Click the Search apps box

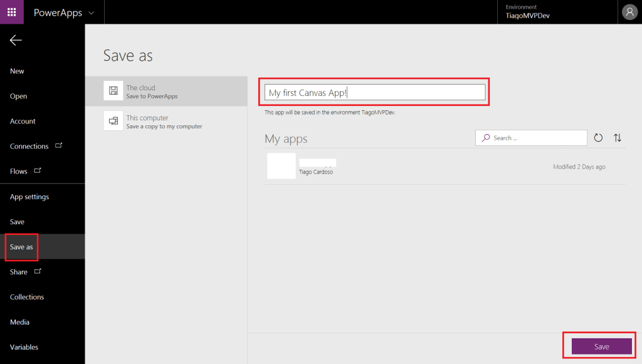[532, 138]
